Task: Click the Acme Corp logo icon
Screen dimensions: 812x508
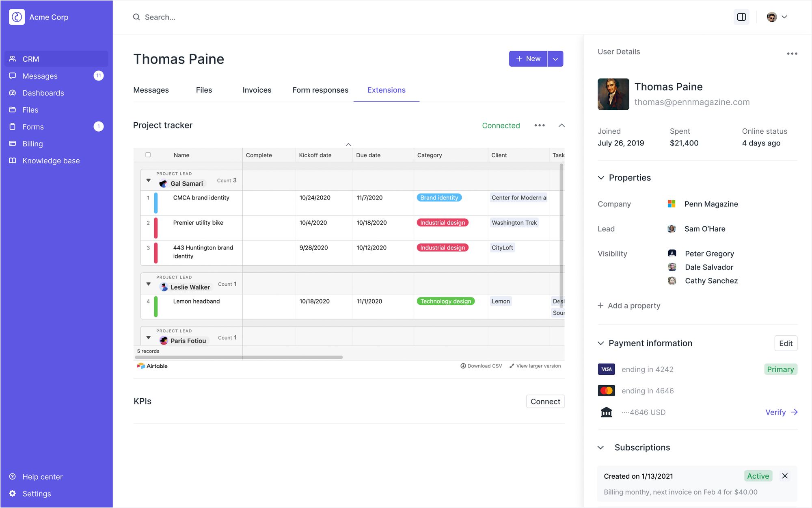Action: [17, 17]
